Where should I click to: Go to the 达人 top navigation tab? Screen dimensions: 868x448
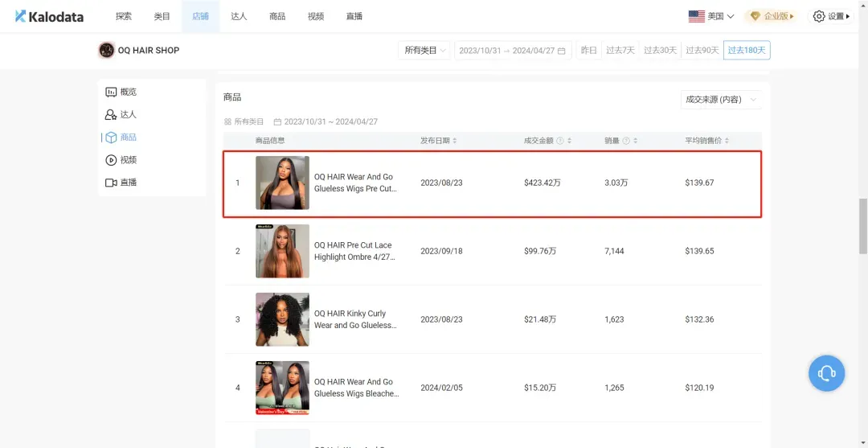point(239,16)
